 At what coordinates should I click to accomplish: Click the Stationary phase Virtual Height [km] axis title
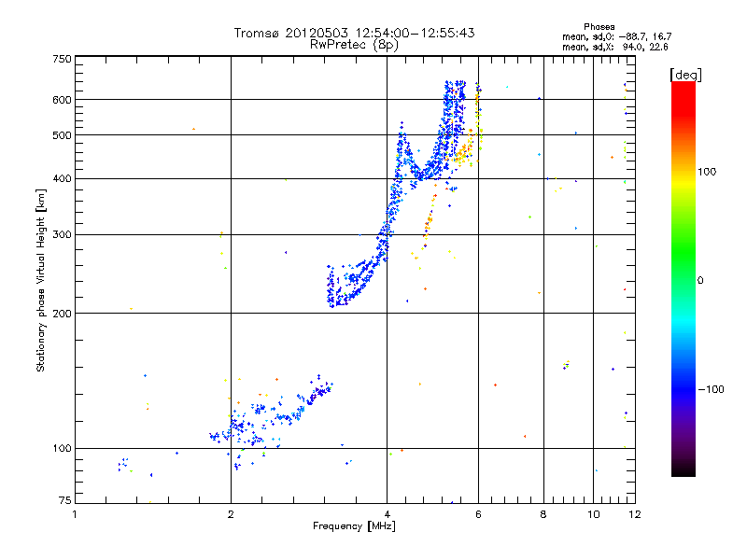click(41, 281)
